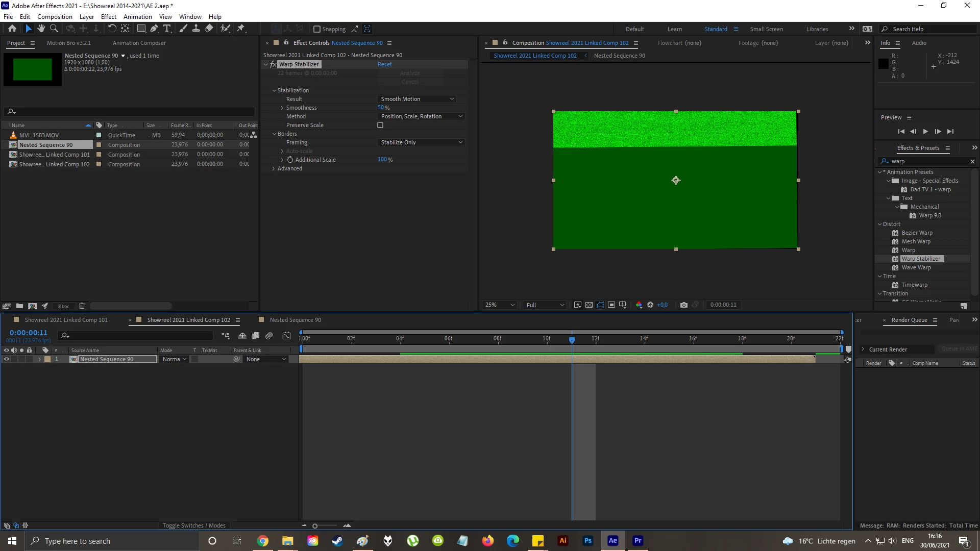
Task: Switch to Showreel 2021 Linked Comp 101 timeline tab
Action: coord(66,320)
